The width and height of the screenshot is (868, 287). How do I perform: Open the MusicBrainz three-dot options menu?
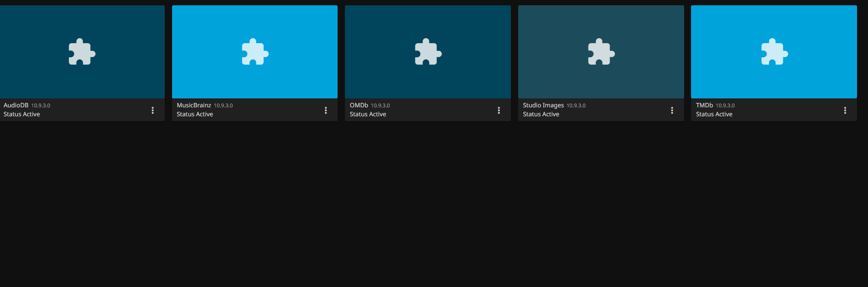(326, 110)
